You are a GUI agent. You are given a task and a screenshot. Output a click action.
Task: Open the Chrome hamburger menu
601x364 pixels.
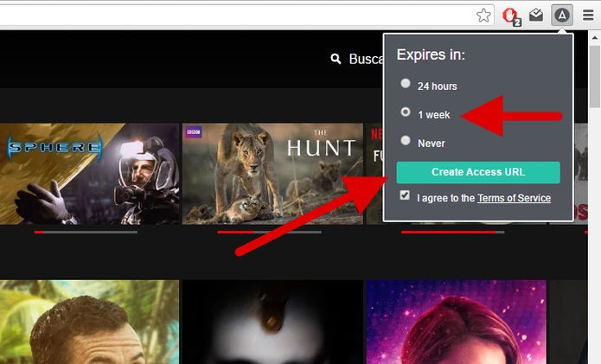[x=588, y=16]
